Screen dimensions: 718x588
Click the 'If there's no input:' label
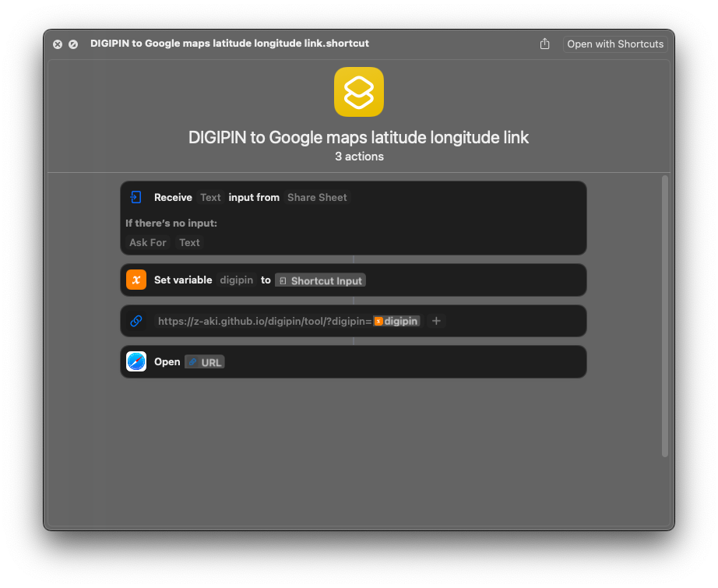[x=171, y=223]
